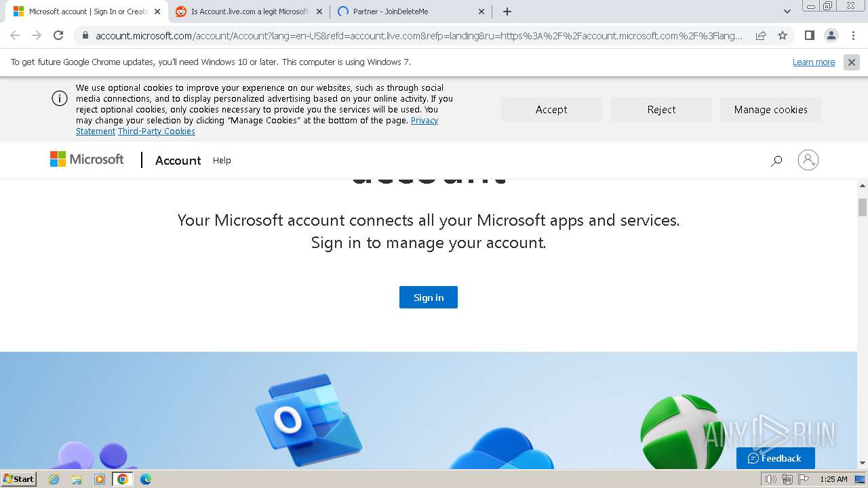Open Learn more link in update notice

point(814,62)
